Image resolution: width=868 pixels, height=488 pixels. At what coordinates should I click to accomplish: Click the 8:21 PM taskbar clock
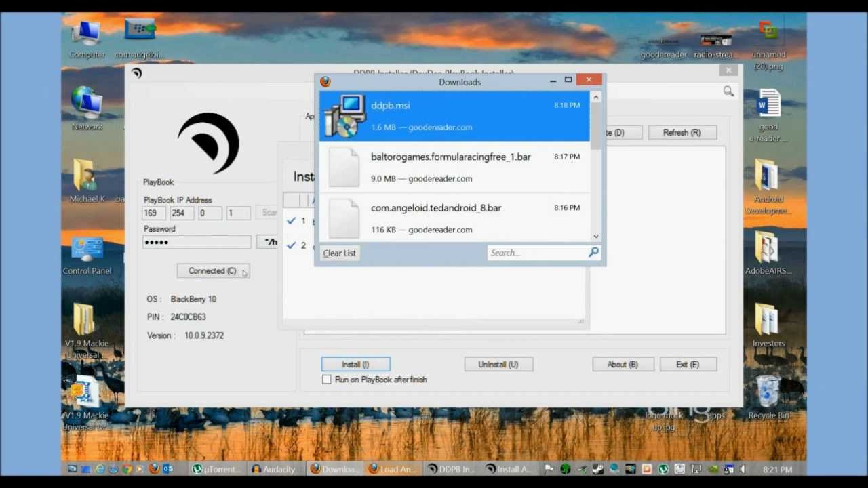click(777, 469)
